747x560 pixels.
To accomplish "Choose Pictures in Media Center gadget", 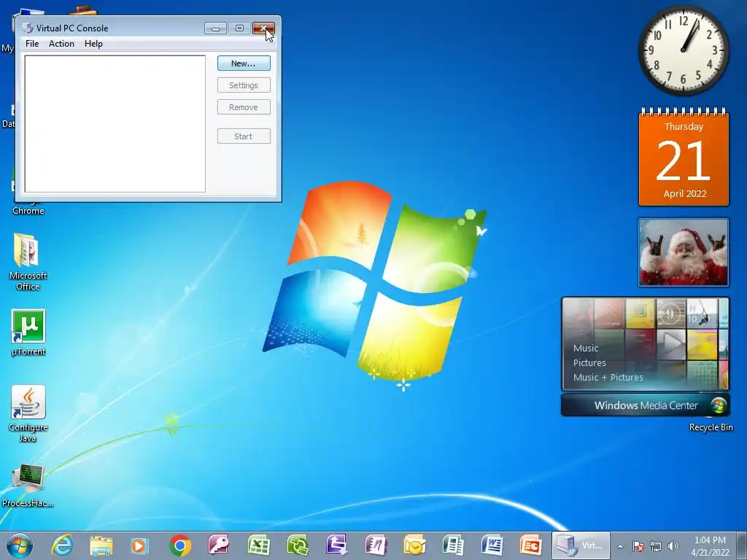I will [x=589, y=363].
